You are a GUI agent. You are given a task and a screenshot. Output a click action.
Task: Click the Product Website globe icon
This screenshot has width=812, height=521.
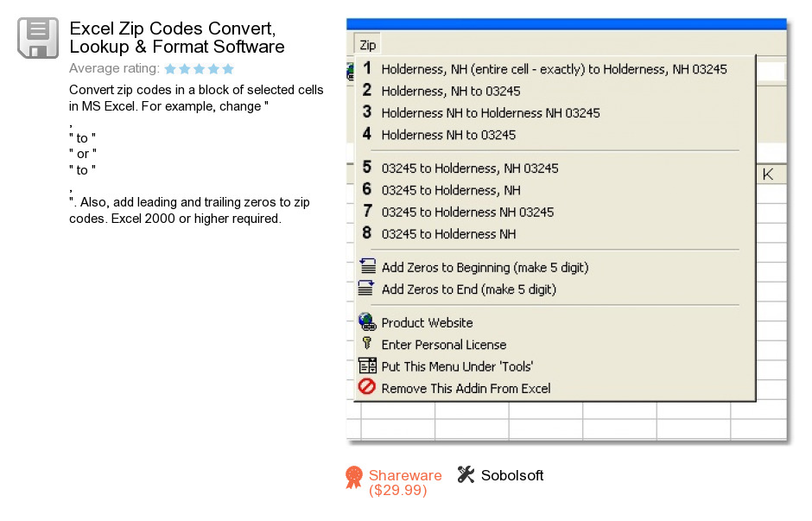point(367,322)
